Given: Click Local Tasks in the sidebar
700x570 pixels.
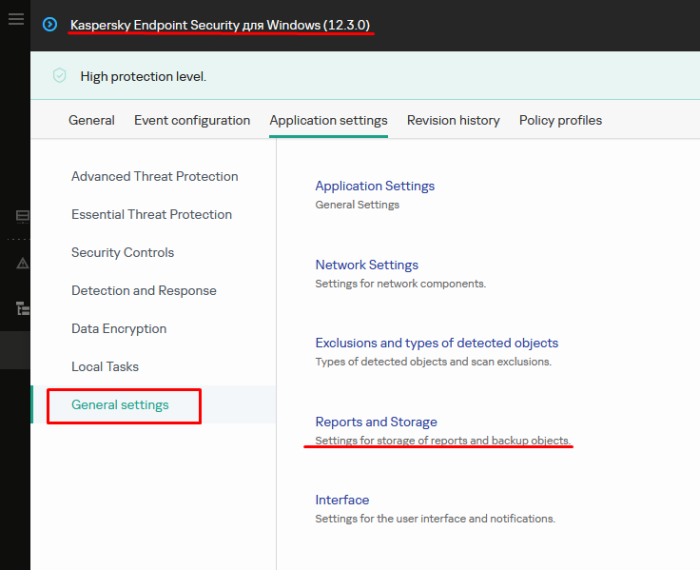Looking at the screenshot, I should (x=104, y=367).
